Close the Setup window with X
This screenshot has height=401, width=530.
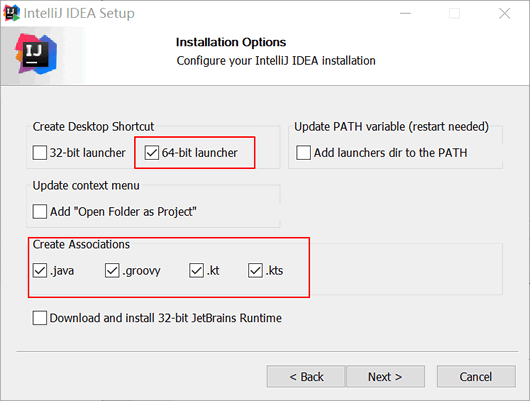(x=504, y=14)
